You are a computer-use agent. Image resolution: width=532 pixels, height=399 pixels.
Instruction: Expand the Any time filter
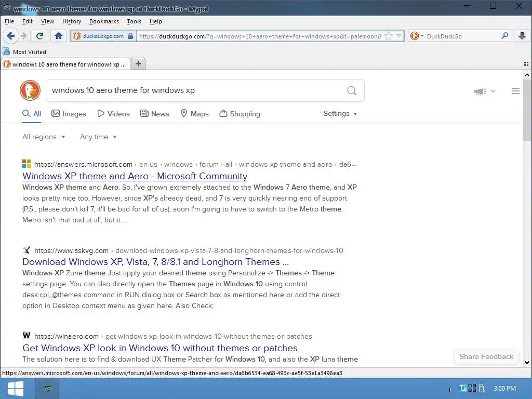(x=98, y=137)
